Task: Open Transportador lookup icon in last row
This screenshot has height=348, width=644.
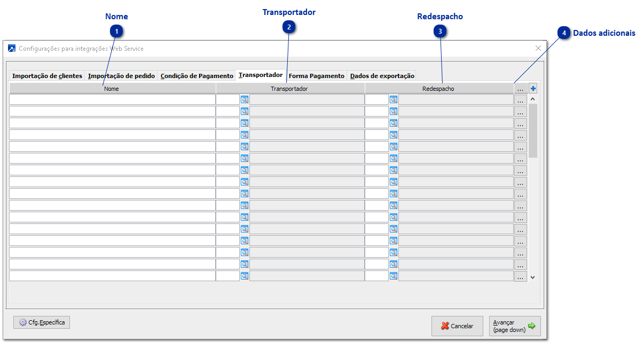Action: point(245,276)
